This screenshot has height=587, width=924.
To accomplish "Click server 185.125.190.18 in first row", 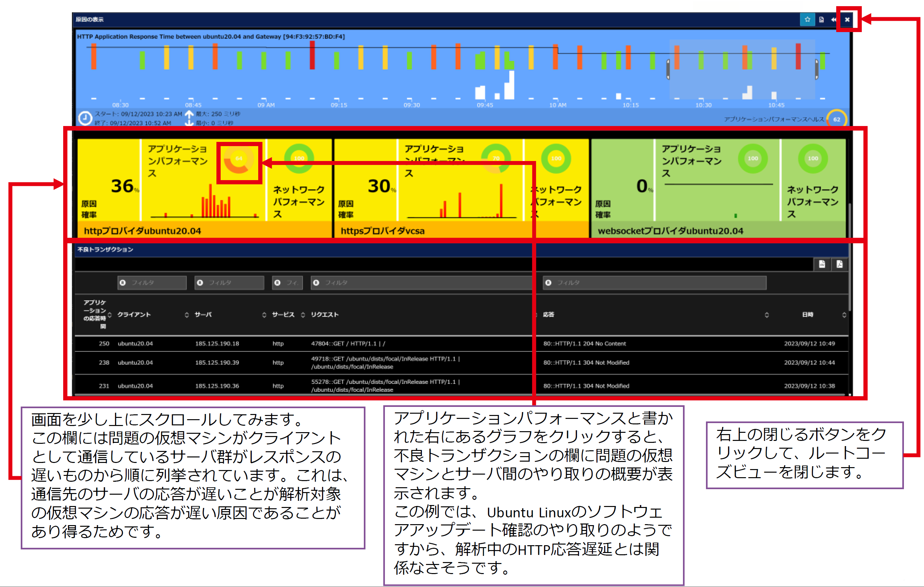I will [x=217, y=344].
